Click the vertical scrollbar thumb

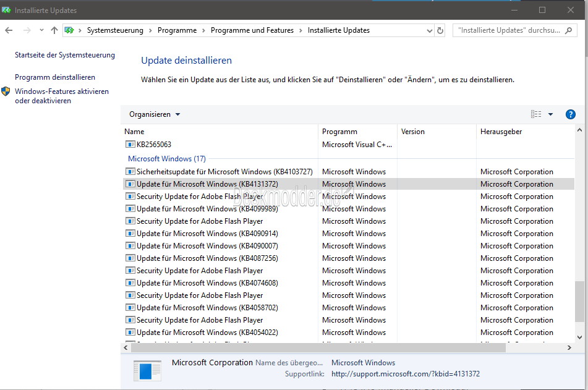[x=579, y=302]
